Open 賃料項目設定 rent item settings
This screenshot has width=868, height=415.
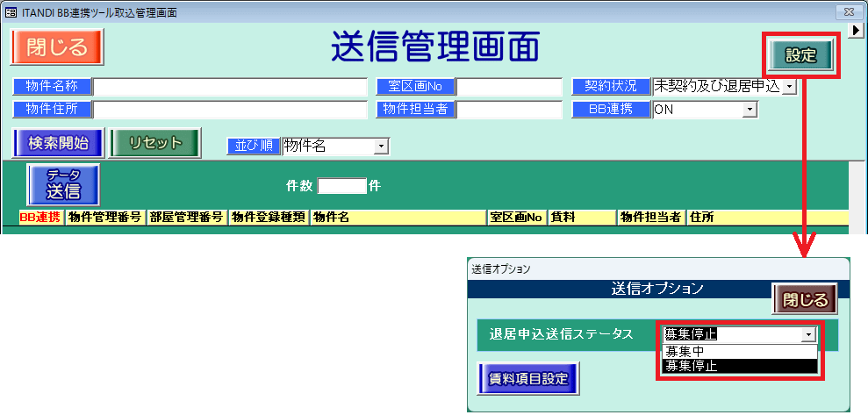527,379
